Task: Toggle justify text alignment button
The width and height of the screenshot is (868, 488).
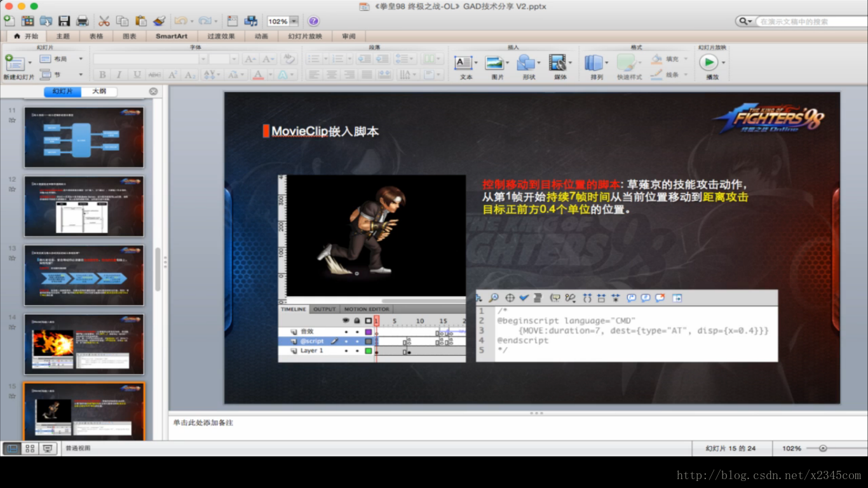Action: pos(367,75)
